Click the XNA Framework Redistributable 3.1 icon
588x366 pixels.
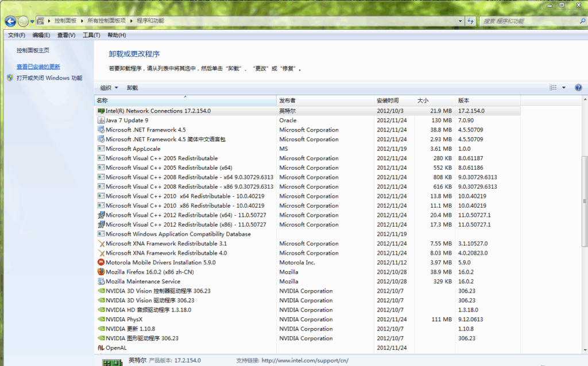pos(101,243)
